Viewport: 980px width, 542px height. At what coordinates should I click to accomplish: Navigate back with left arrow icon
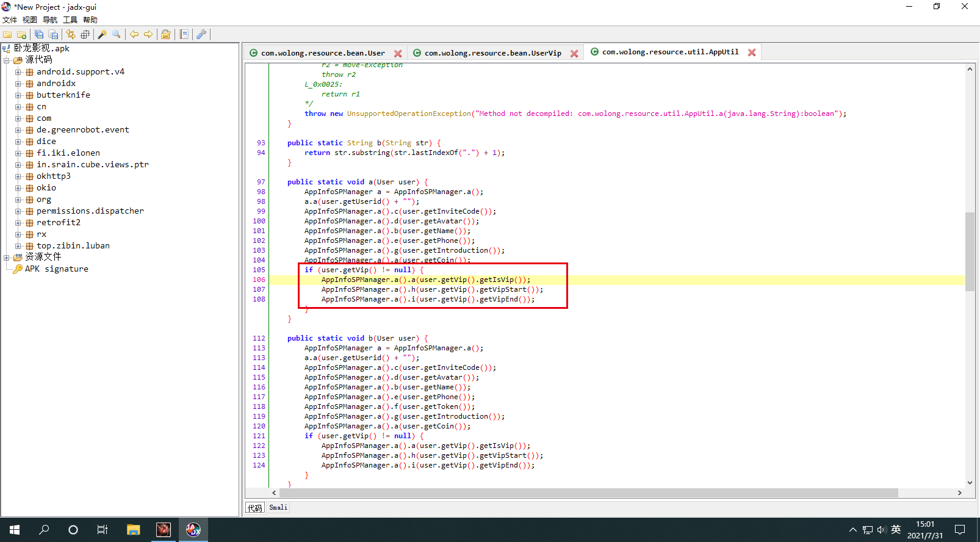pyautogui.click(x=134, y=35)
